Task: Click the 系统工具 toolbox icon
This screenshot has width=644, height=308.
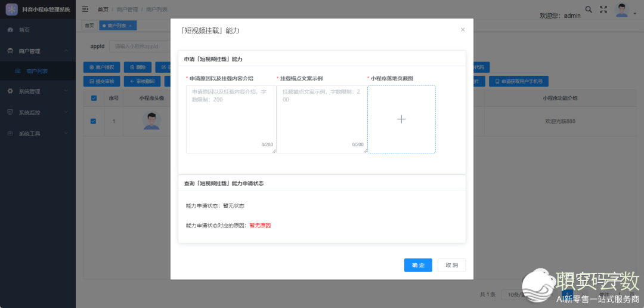Action: click(10, 134)
